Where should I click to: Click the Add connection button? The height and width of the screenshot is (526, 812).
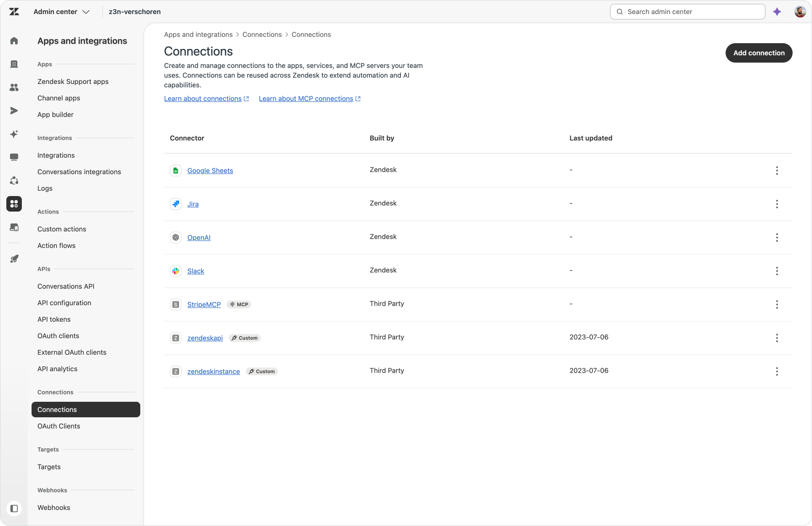point(759,53)
